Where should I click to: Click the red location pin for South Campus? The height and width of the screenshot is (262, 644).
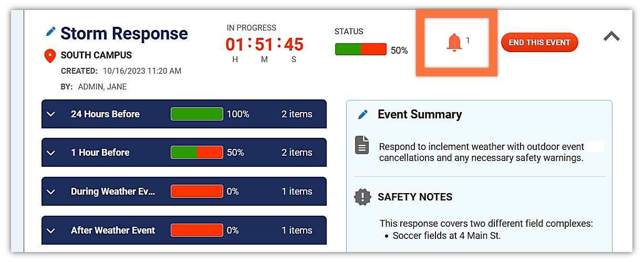[50, 56]
